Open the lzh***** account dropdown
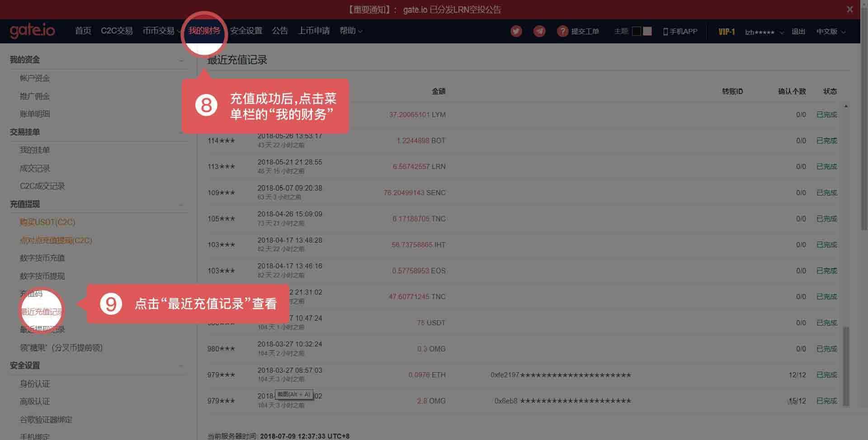 pyautogui.click(x=763, y=32)
